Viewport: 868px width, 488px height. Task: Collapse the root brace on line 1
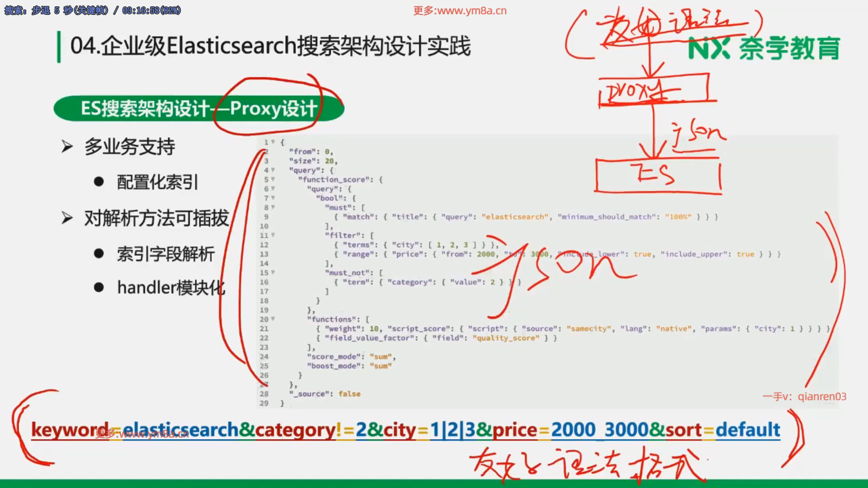[x=273, y=142]
